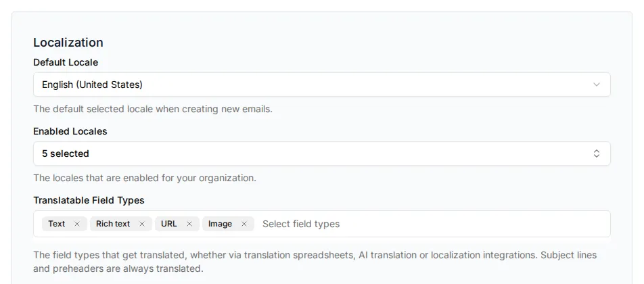Viewport: 644px width, 284px height.
Task: Open the Enabled Locales selector
Action: (321, 153)
